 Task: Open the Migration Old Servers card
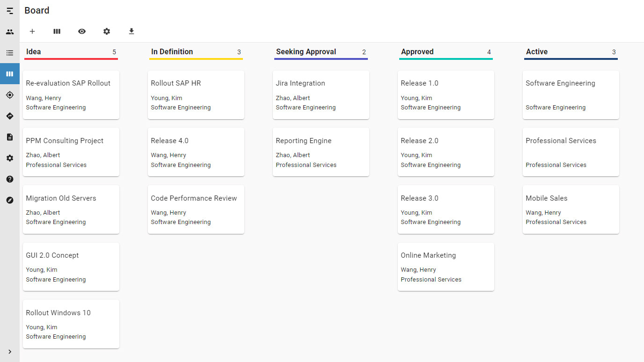(71, 210)
